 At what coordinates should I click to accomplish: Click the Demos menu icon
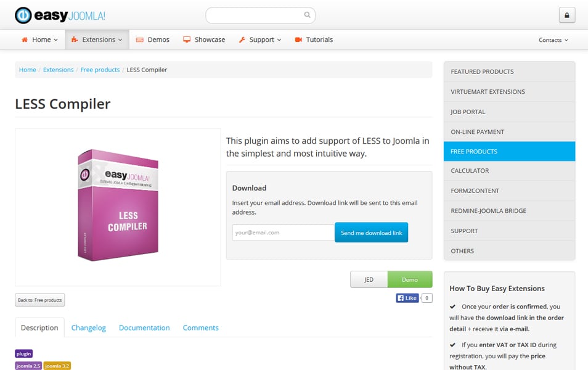tap(140, 39)
